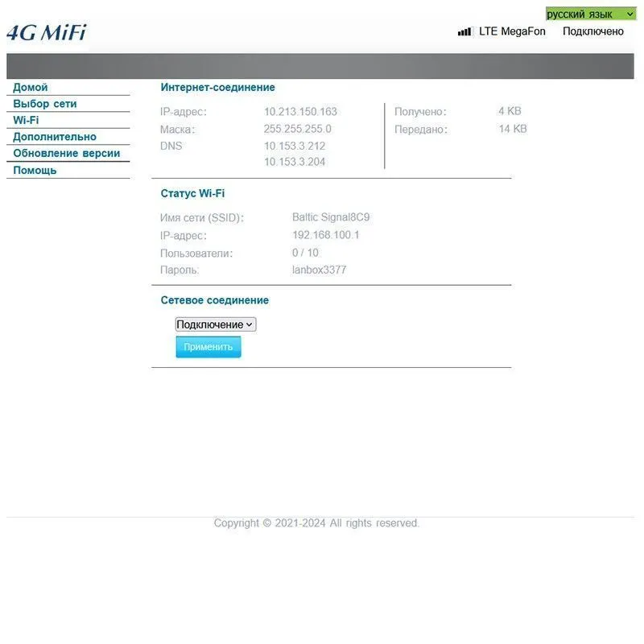Click the Wi-Fi IP address 192.168.100.1
Viewport: 644px width, 644px height.
tap(325, 235)
